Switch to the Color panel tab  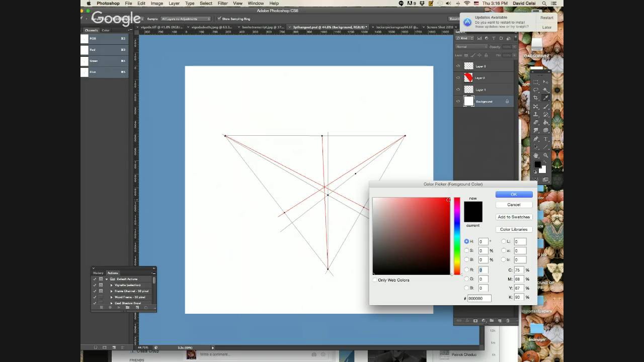(x=106, y=30)
